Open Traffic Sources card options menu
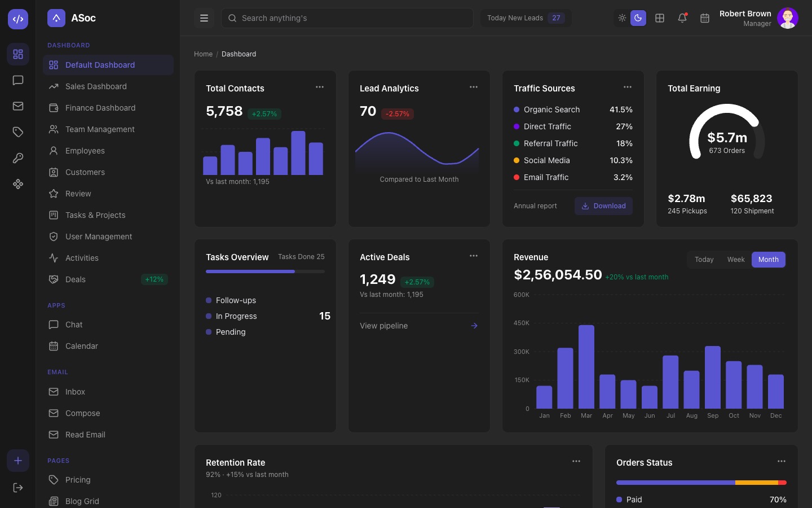812x508 pixels. (x=628, y=87)
